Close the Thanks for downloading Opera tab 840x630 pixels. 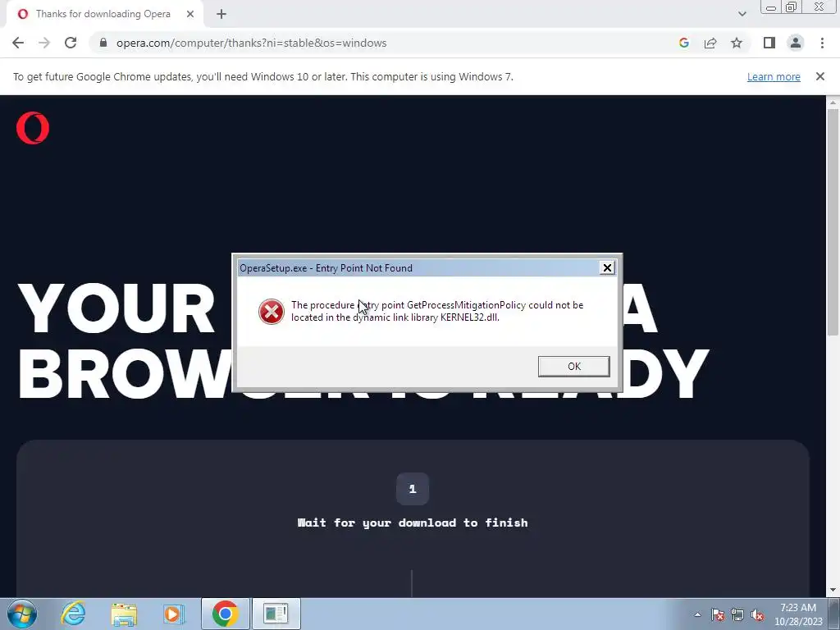pyautogui.click(x=190, y=14)
